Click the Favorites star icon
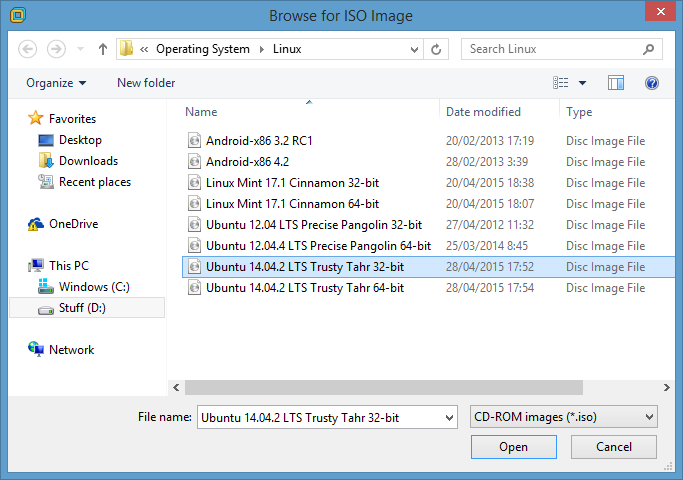This screenshot has width=683, height=480. (x=35, y=118)
